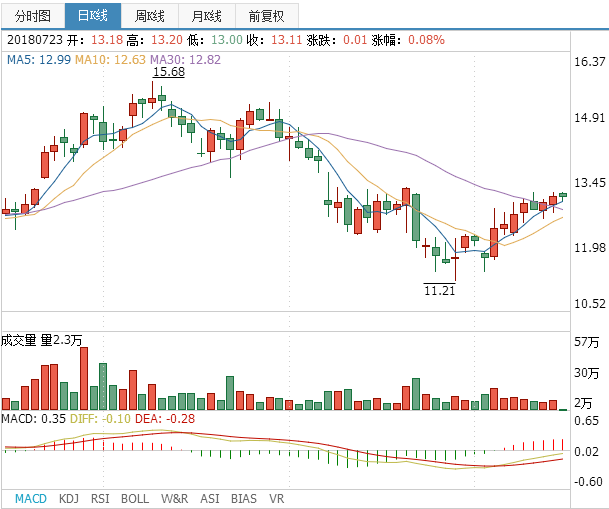Screen dimensions: 609x509
Task: Click the 16.37 price axis label
Action: (x=590, y=62)
